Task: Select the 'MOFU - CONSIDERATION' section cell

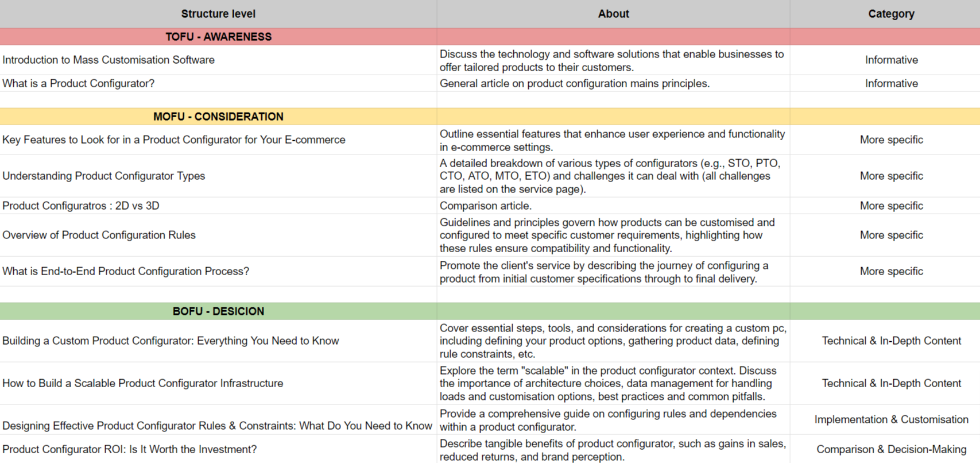Action: (218, 117)
